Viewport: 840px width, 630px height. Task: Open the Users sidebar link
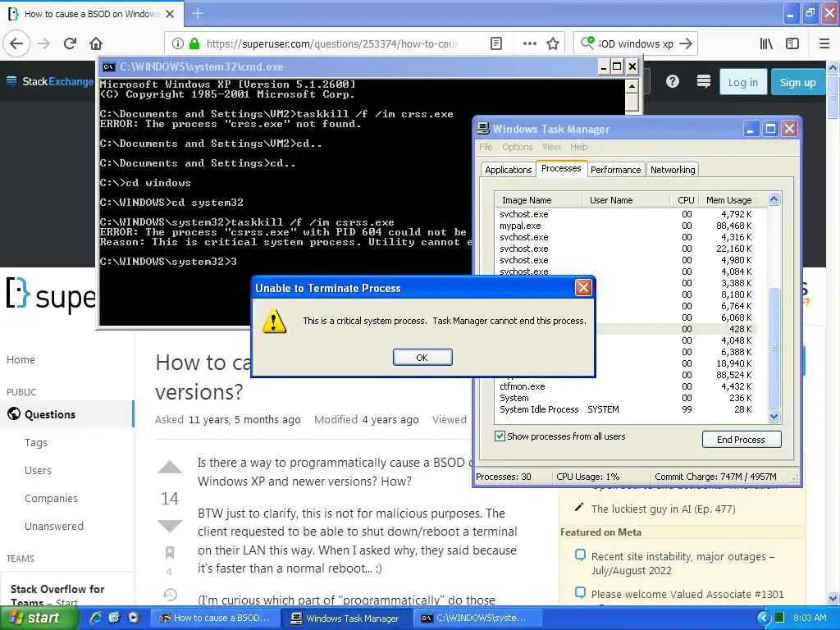coord(38,470)
